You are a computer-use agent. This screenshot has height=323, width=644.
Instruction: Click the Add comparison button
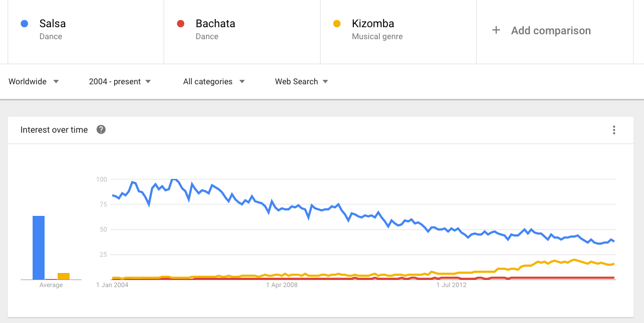[551, 30]
